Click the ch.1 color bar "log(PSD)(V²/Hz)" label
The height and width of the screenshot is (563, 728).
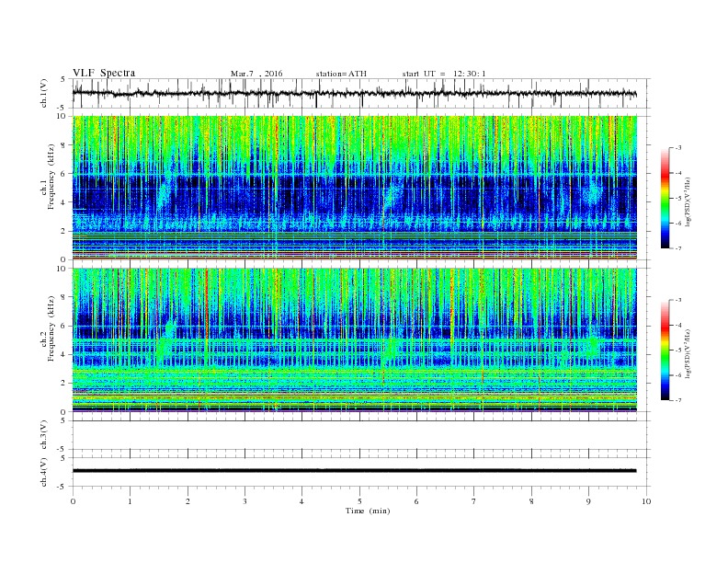tap(687, 202)
